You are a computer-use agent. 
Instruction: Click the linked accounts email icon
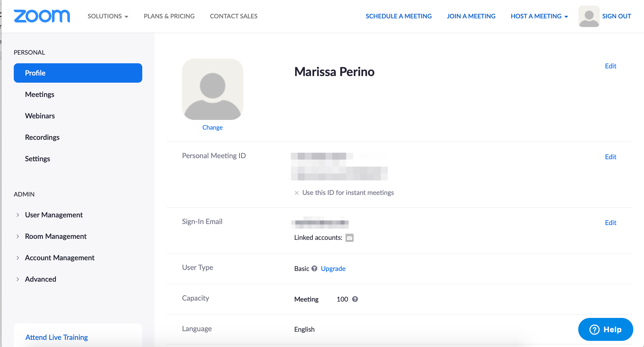click(349, 238)
